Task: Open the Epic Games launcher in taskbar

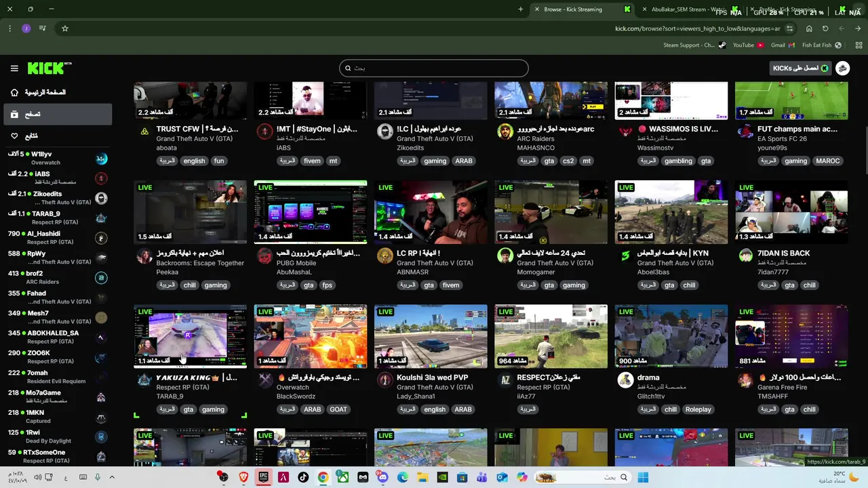Action: 263,477
